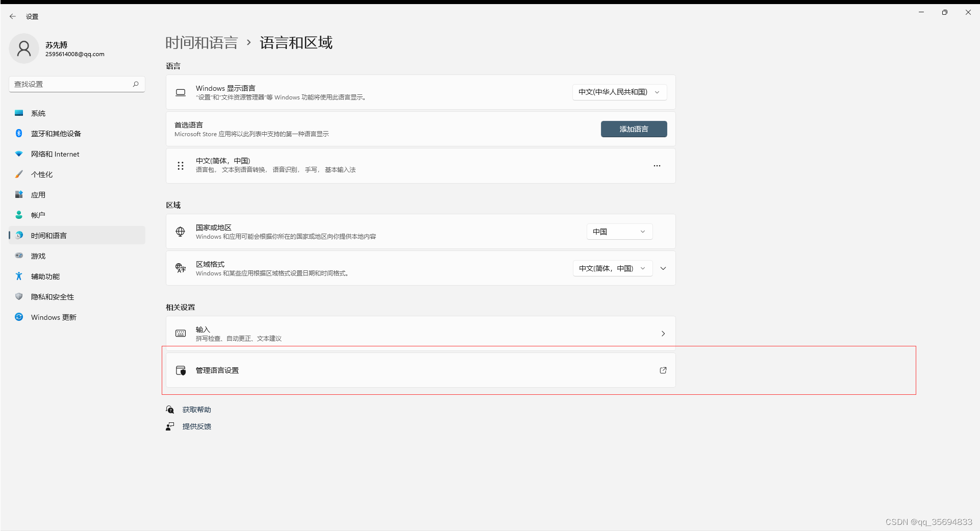The image size is (980, 531).
Task: Click the 时间和语言 breadcrumb
Action: [202, 43]
